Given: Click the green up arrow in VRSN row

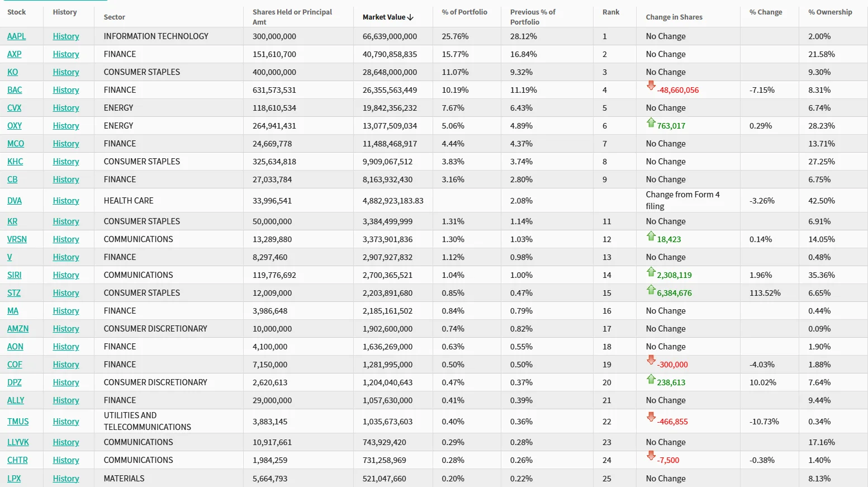Looking at the screenshot, I should (x=651, y=235).
